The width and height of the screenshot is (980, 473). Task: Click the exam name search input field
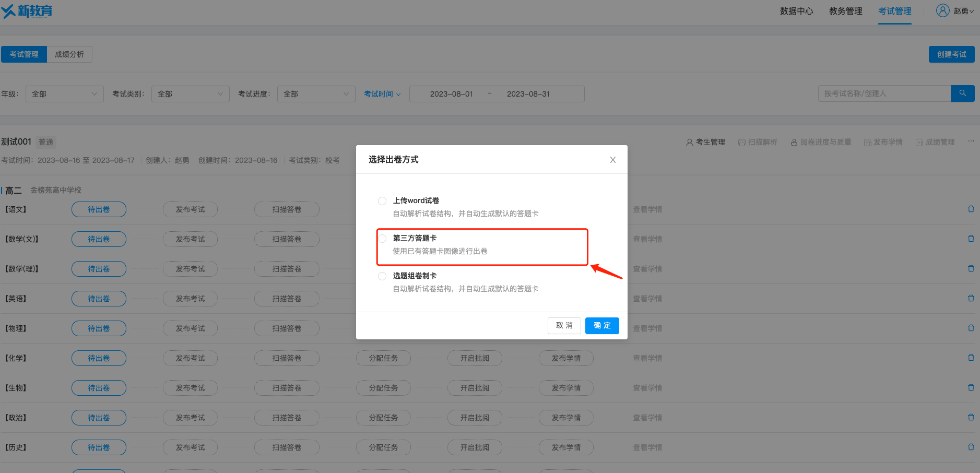(884, 93)
